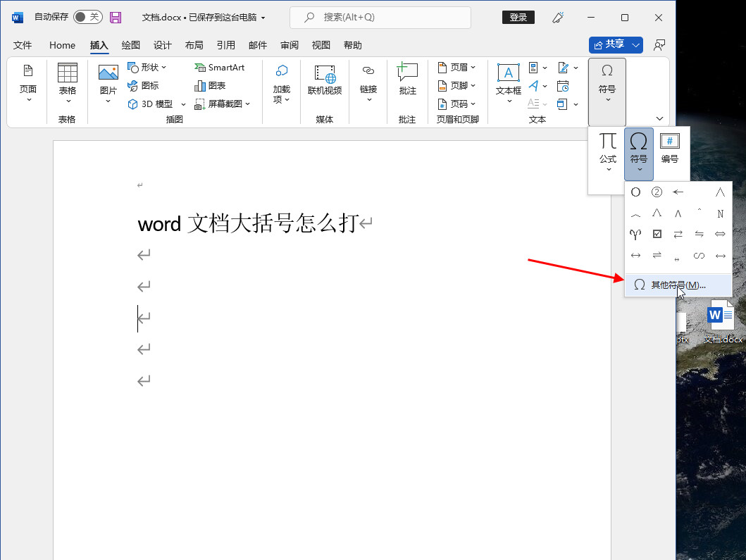Image resolution: width=746 pixels, height=560 pixels.
Task: Open the 加载项 (Add-ins) menu
Action: coord(281,84)
